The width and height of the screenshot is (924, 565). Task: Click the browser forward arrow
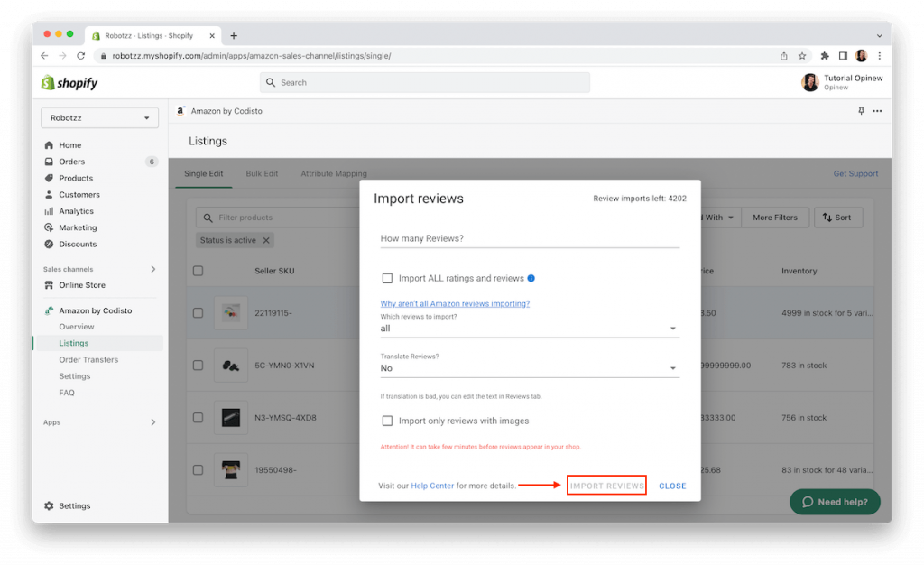coord(62,55)
